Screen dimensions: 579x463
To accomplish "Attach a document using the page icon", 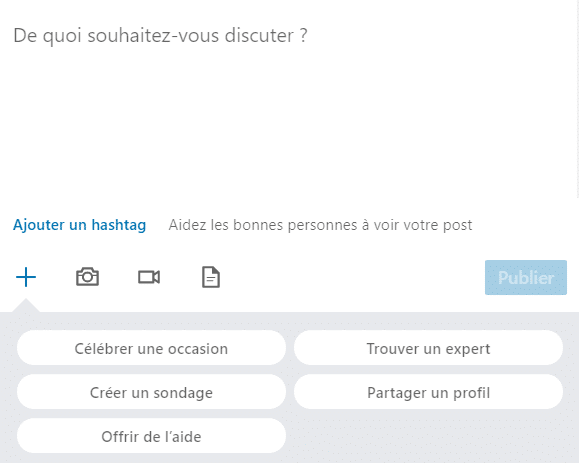I will (x=211, y=277).
